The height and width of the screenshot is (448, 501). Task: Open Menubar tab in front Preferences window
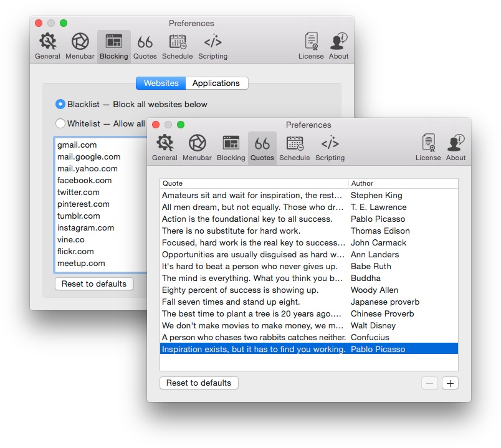pyautogui.click(x=197, y=148)
